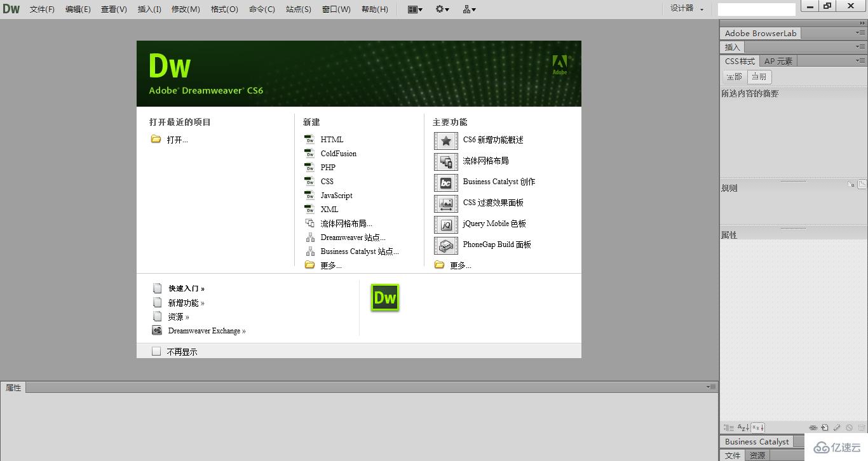Open the 命令(C) menu
This screenshot has width=868, height=461.
(262, 9)
